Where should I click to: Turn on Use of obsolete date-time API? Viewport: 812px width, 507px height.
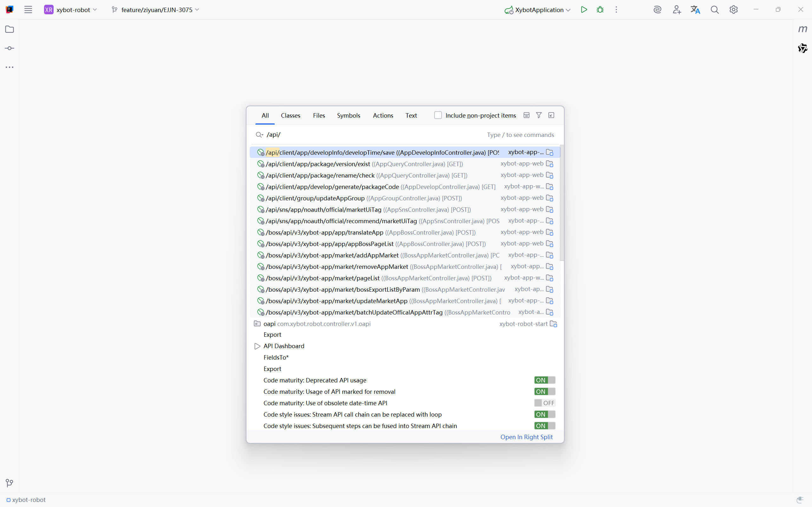[545, 403]
